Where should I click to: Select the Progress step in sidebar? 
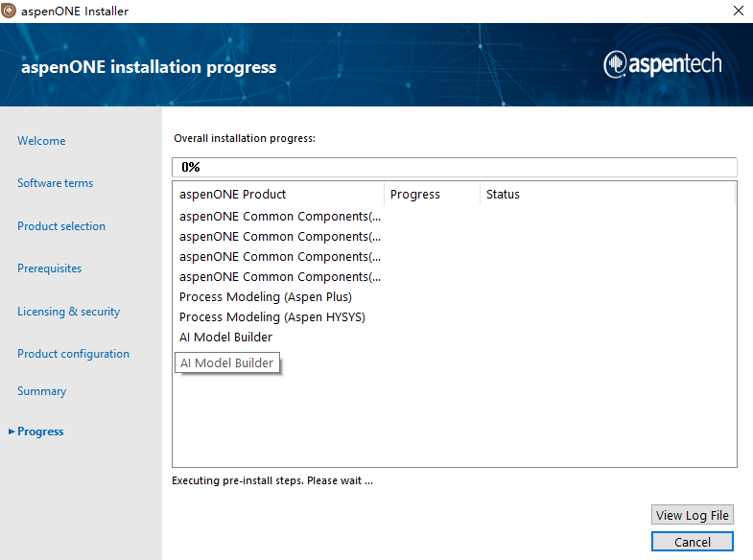(x=40, y=432)
